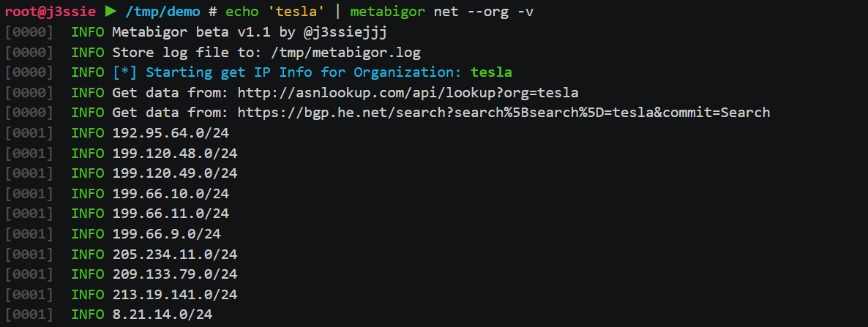The width and height of the screenshot is (868, 327).
Task: Open the bgp.he.net search URL
Action: (503, 113)
